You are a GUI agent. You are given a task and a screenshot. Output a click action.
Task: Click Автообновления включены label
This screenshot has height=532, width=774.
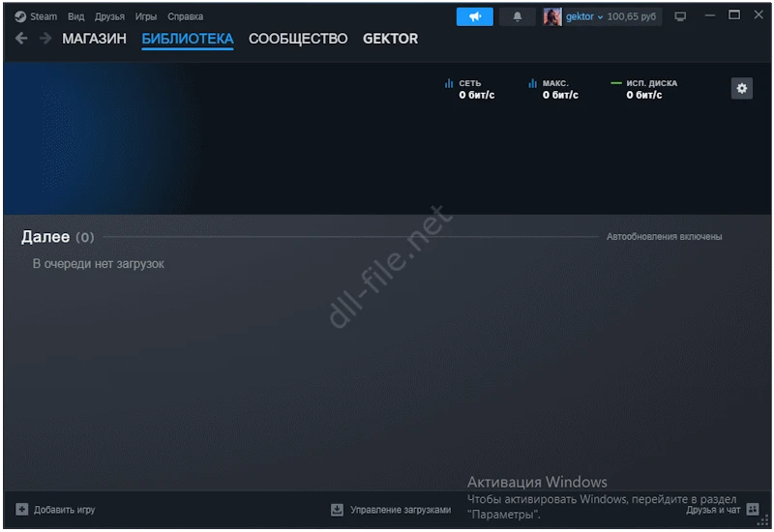tap(664, 236)
